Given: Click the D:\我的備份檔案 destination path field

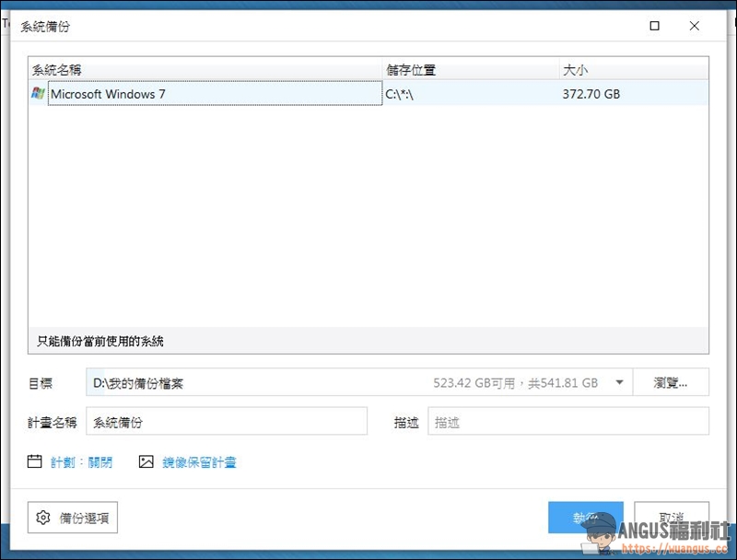Looking at the screenshot, I should tap(258, 383).
